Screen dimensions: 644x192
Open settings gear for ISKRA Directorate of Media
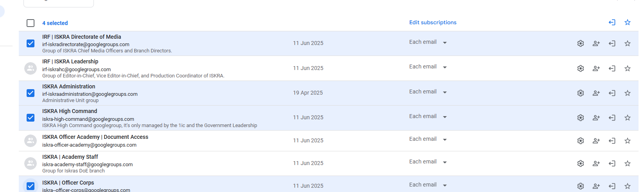point(581,43)
